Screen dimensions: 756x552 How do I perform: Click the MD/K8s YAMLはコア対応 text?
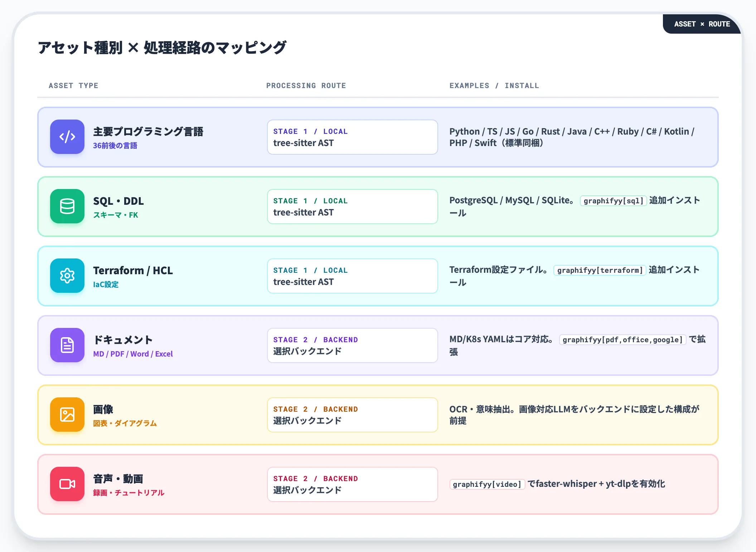point(501,339)
